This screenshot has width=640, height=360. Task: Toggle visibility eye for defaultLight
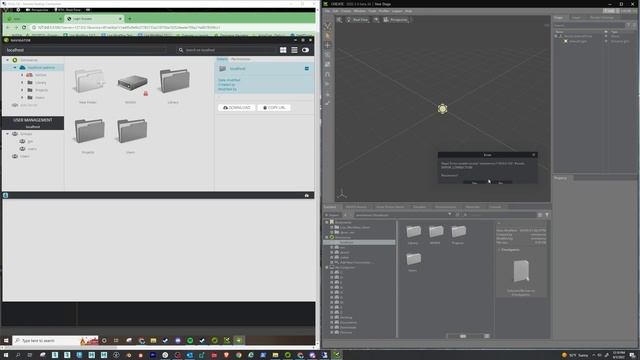click(x=606, y=41)
